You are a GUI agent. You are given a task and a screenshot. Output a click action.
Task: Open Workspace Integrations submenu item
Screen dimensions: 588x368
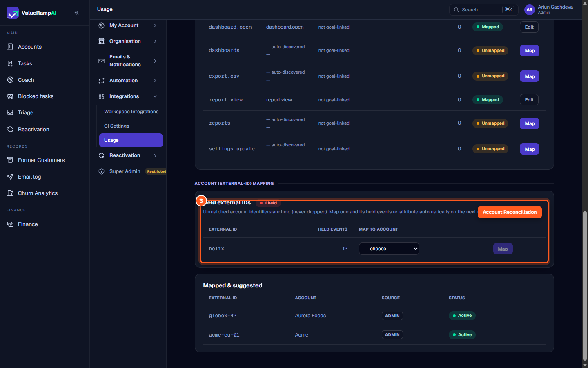click(131, 112)
